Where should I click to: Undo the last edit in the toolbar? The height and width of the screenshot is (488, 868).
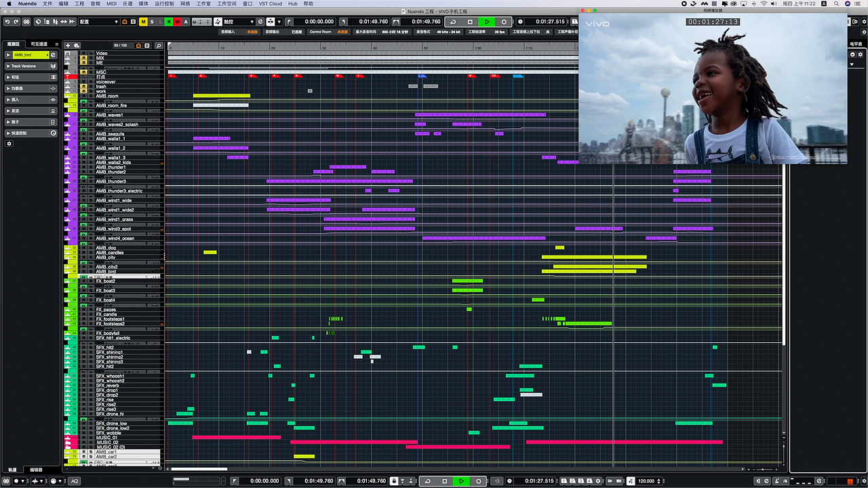(7, 22)
